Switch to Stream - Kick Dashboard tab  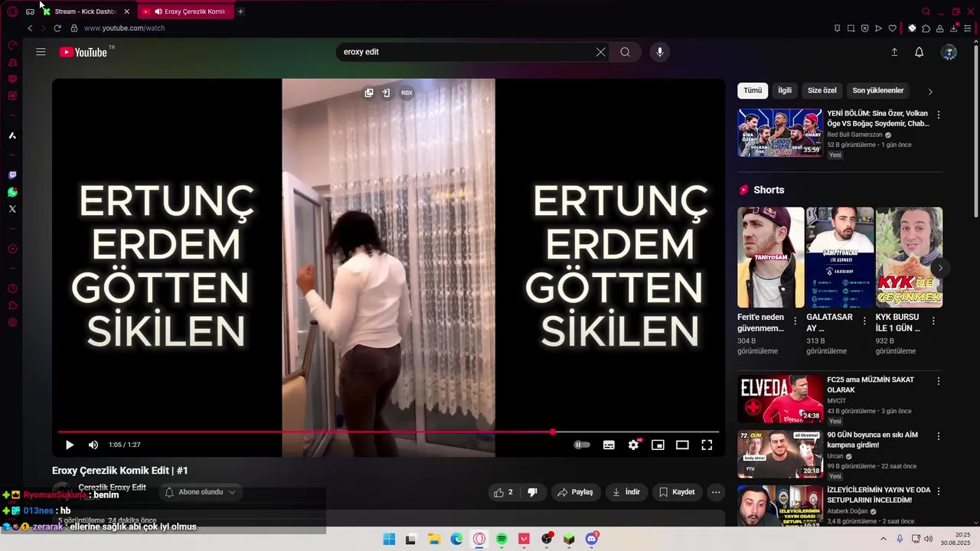(84, 11)
